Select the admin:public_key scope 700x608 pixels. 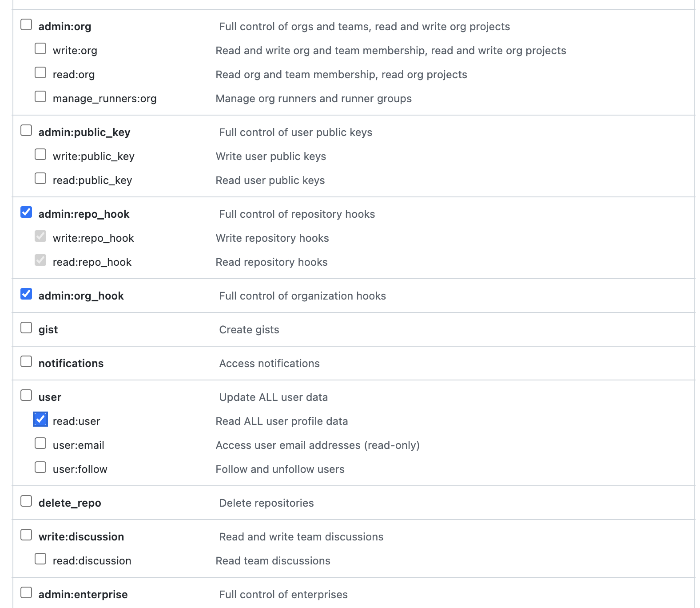(x=26, y=130)
